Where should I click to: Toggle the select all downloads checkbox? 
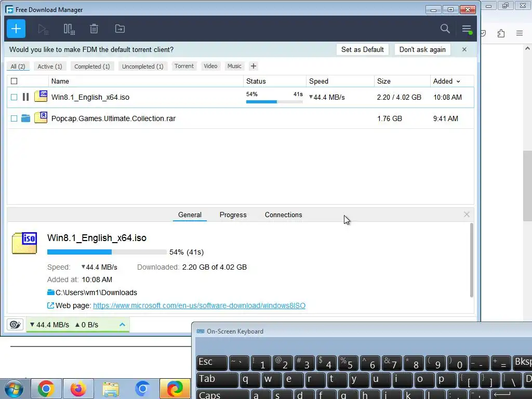(x=14, y=81)
